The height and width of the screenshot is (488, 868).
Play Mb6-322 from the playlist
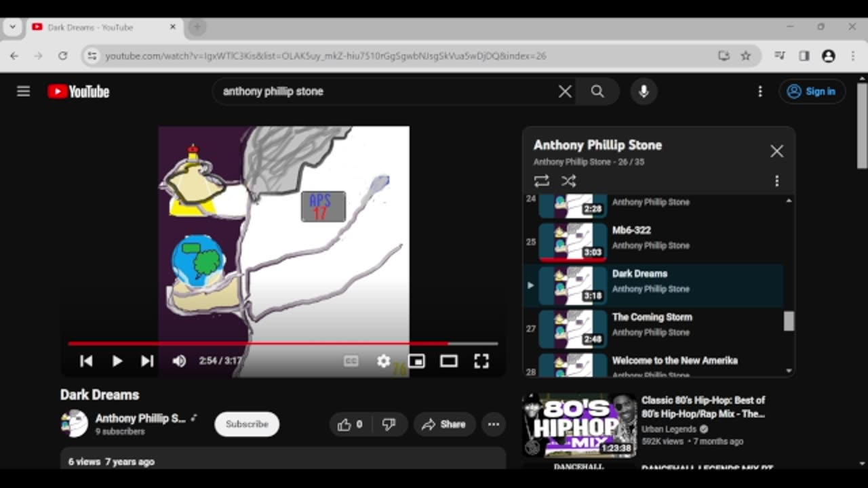tap(654, 242)
